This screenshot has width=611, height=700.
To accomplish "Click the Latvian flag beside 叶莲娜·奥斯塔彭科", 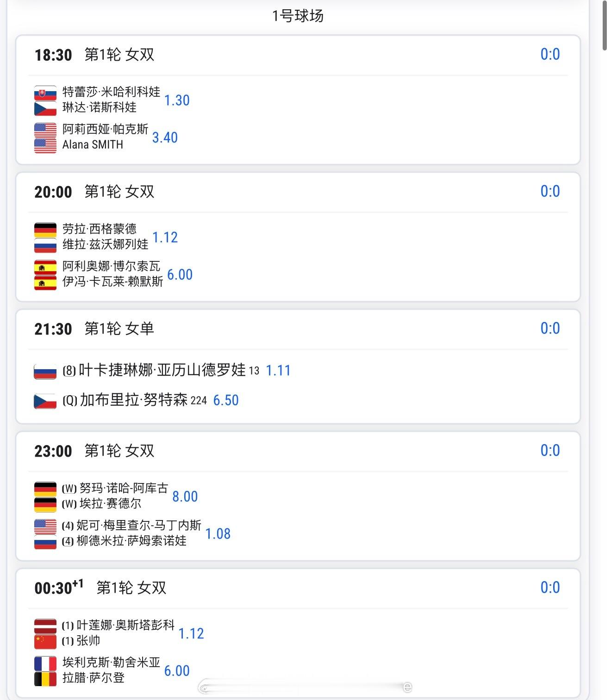I will (x=45, y=626).
